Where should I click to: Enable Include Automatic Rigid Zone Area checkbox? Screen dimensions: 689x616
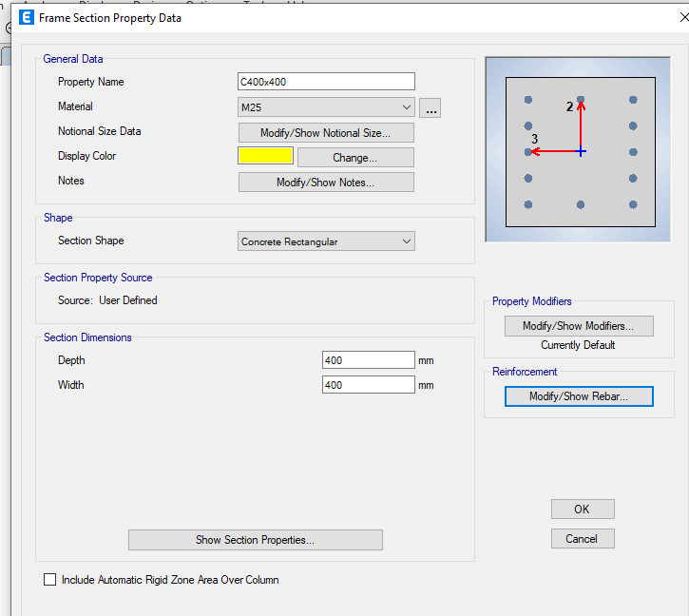[x=50, y=580]
